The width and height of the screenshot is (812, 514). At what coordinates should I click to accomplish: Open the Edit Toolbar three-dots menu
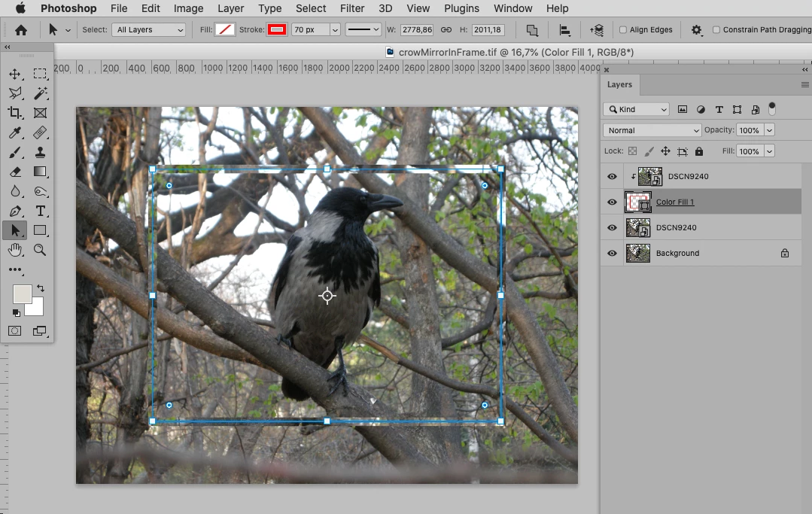(15, 269)
